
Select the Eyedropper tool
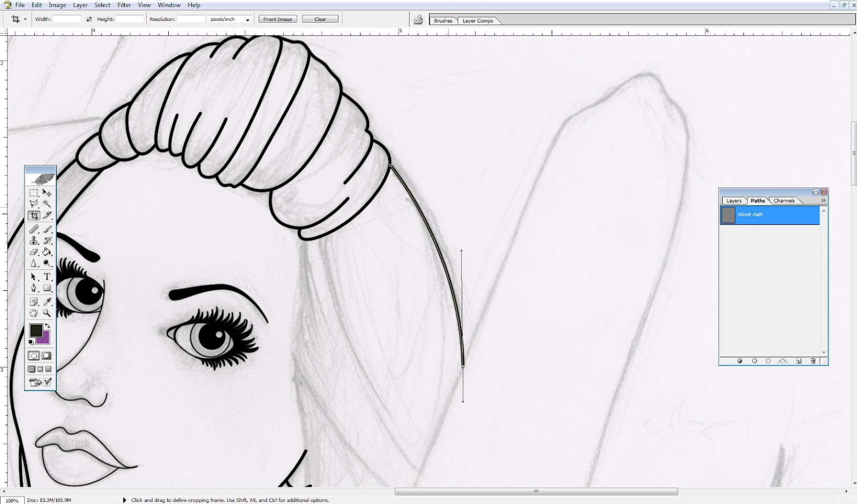tap(47, 301)
